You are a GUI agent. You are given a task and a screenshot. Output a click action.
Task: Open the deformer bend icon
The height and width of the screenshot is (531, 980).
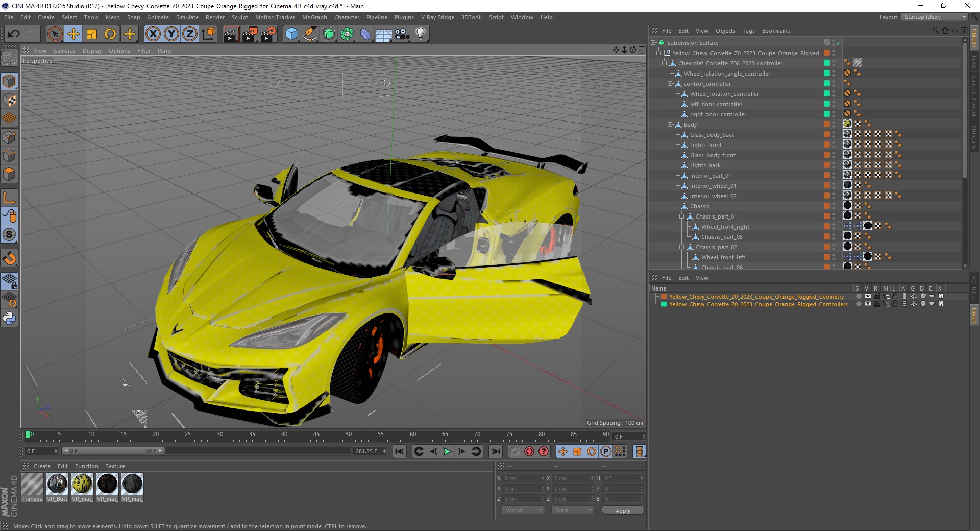click(365, 34)
